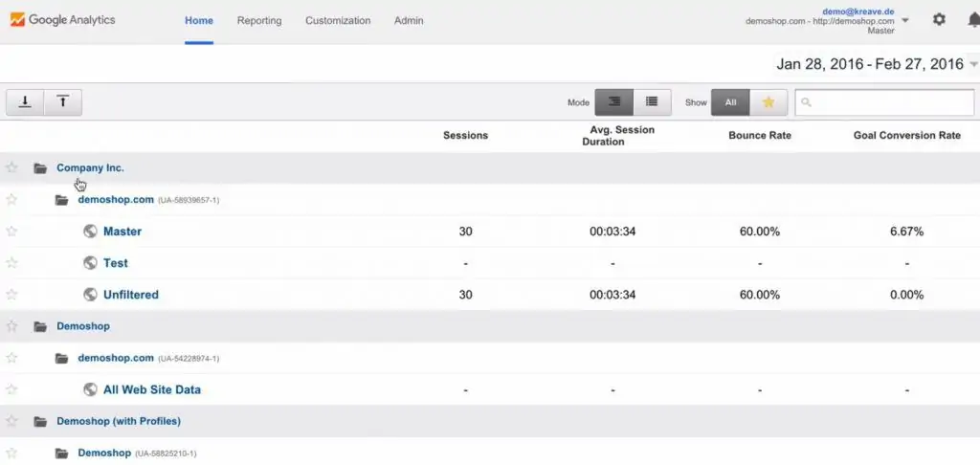Viewport: 980px width, 465px height.
Task: Go to the Admin tab
Action: pyautogui.click(x=409, y=21)
